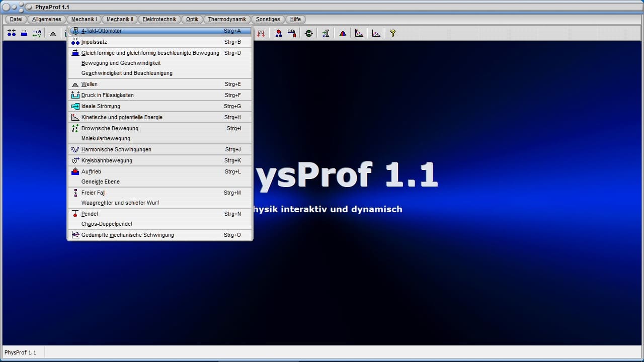Choose Gleichförmige und gleichförmig beschleunigte Bewegung
The width and height of the screenshot is (644, 362).
point(160,53)
